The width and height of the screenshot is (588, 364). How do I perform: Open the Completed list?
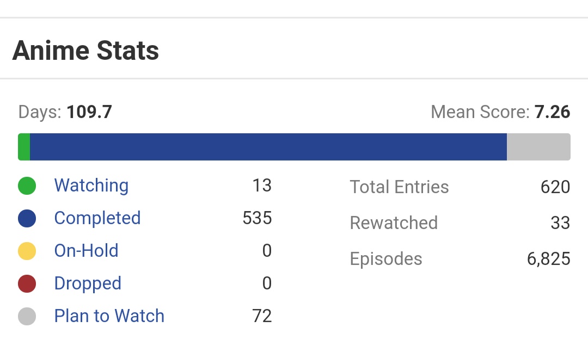click(x=97, y=218)
